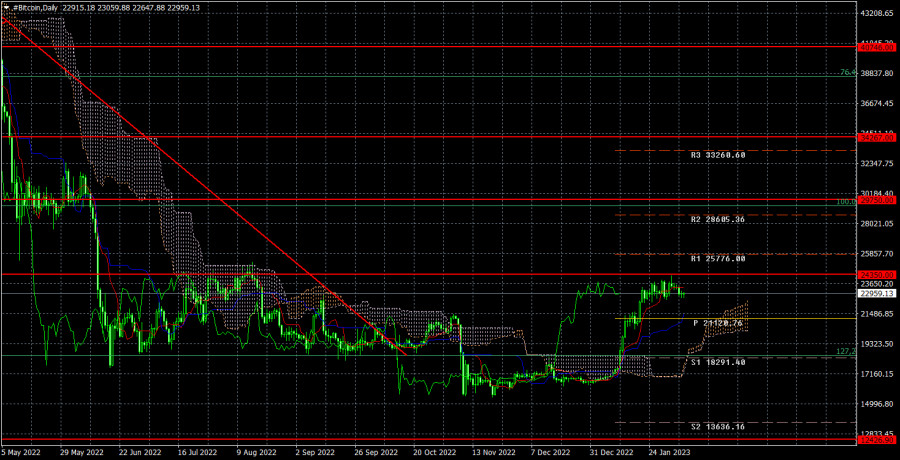Select the red 40746.00 level tag

click(877, 46)
